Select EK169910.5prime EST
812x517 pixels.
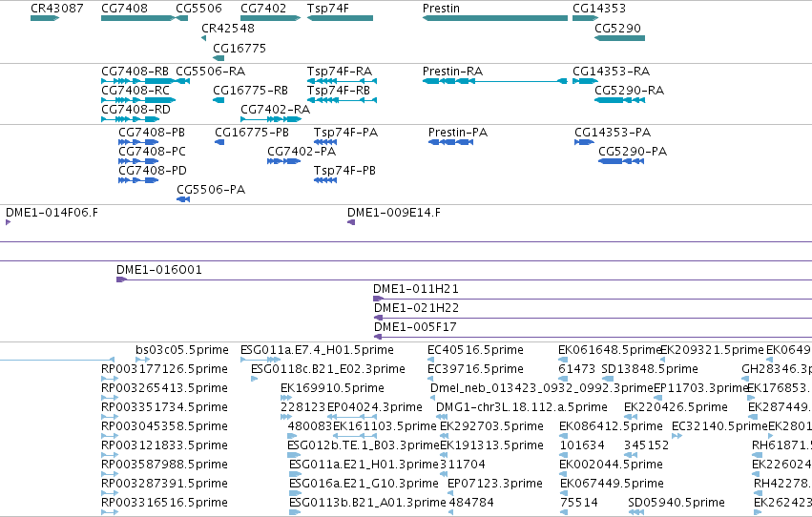(x=286, y=398)
